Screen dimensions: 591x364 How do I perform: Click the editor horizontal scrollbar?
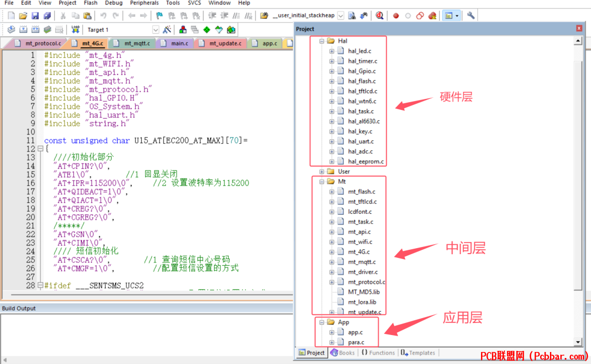[x=151, y=295]
